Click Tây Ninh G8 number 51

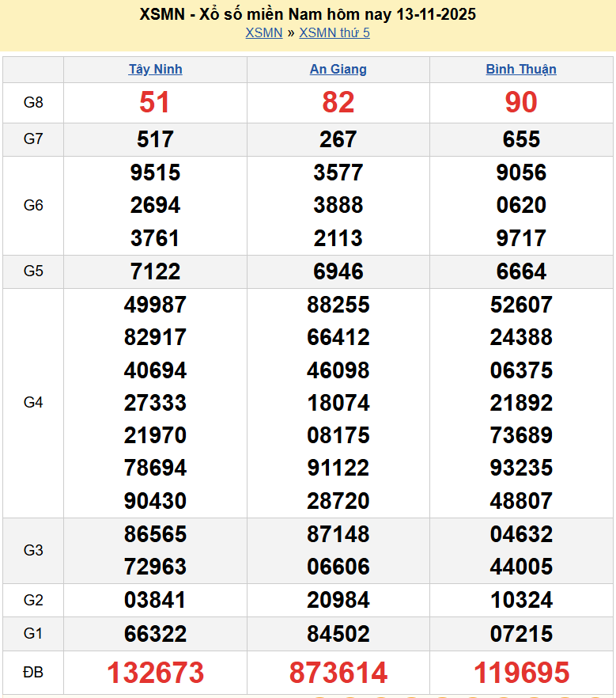(155, 102)
